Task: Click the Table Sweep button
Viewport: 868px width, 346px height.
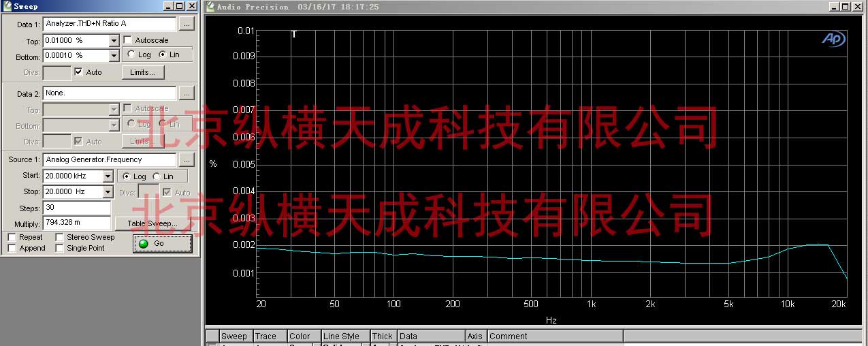Action: click(x=152, y=223)
